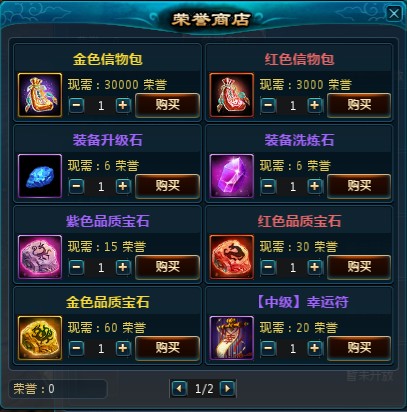
Task: Select the 红色信物包 red pouch icon
Action: (x=232, y=95)
